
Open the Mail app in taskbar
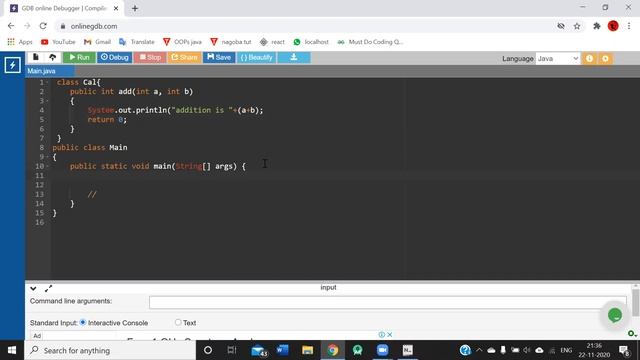tap(259, 350)
